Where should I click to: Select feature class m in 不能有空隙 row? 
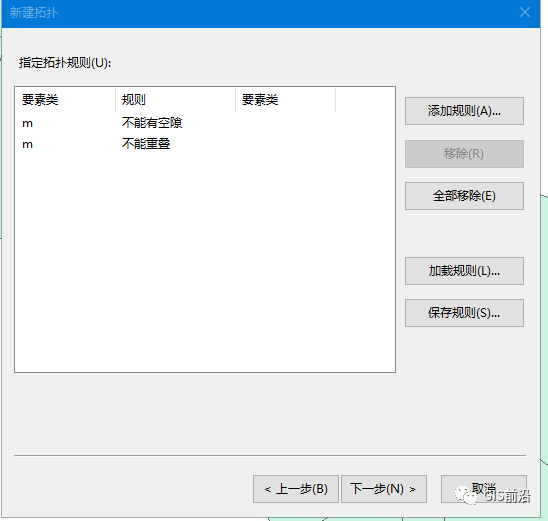tap(28, 123)
